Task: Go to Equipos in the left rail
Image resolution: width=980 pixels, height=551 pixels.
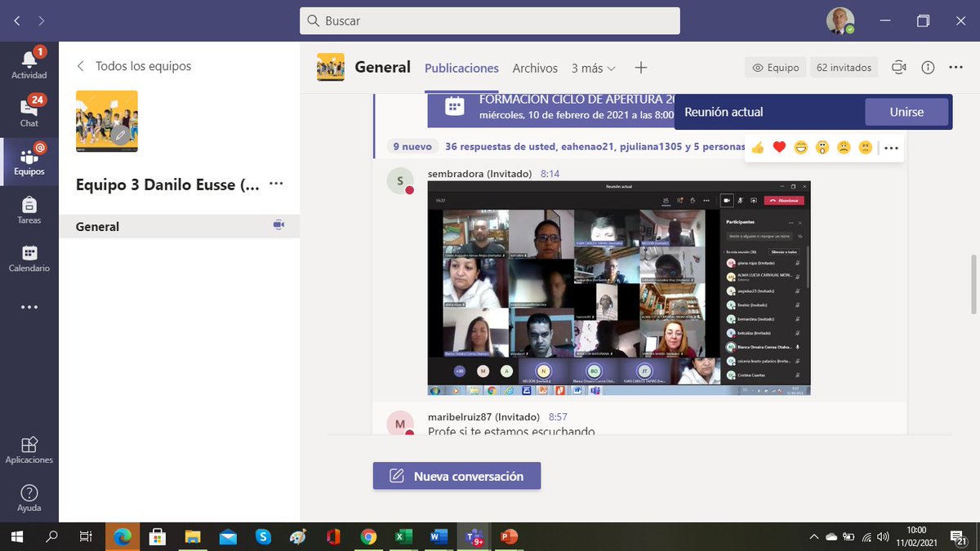Action: click(29, 159)
